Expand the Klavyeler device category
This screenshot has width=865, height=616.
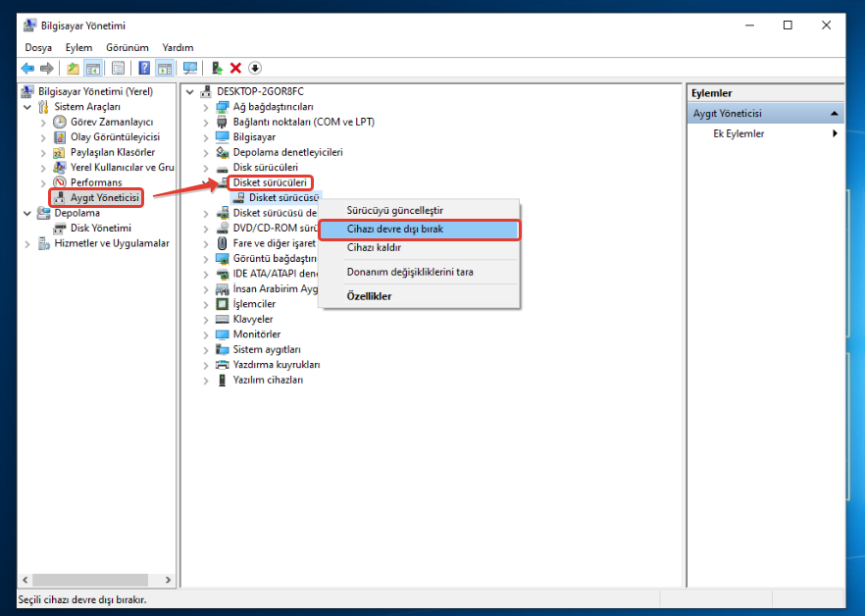click(206, 319)
